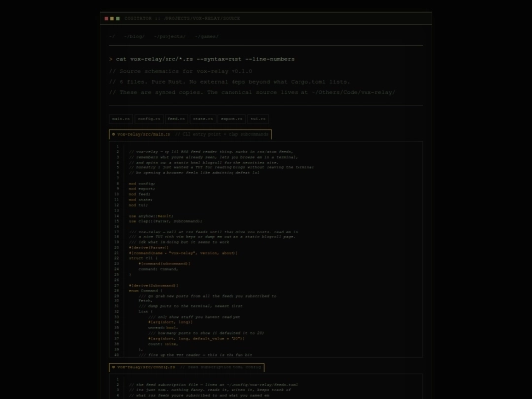
Task: Click the 'struct Cli {' code line
Action: click(143, 258)
